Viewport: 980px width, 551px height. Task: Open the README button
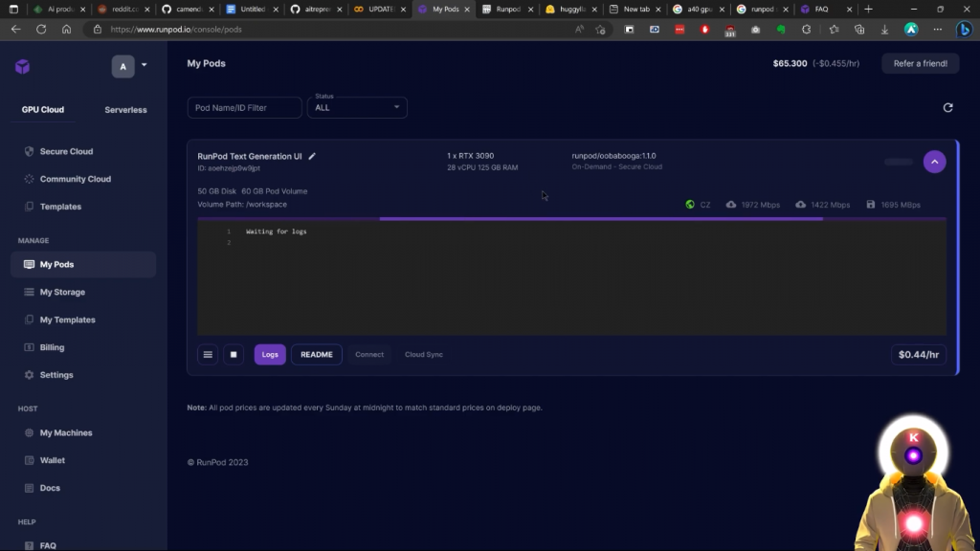tap(316, 354)
